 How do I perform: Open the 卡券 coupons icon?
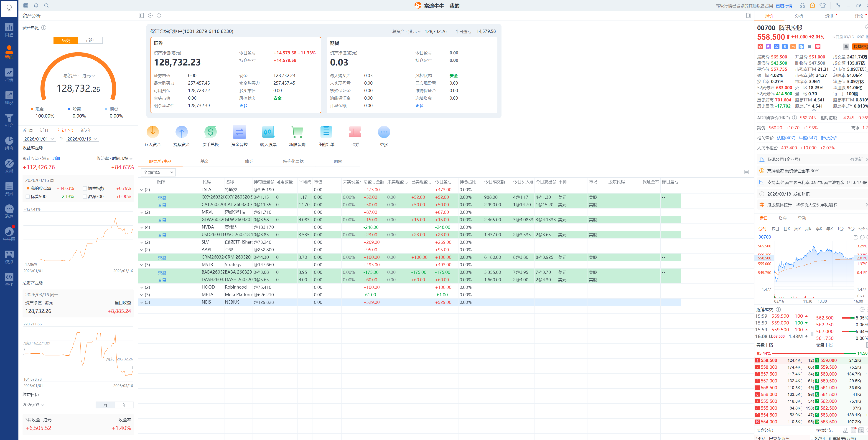coord(355,132)
